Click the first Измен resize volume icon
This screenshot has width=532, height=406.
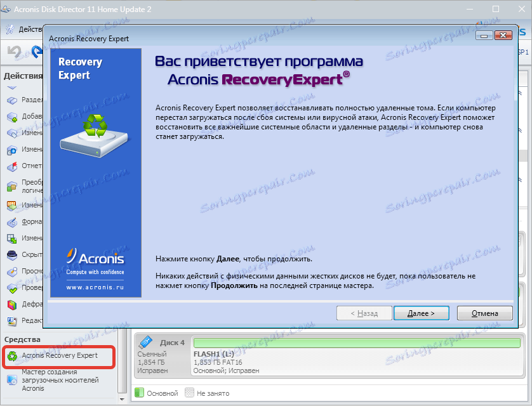pyautogui.click(x=12, y=133)
